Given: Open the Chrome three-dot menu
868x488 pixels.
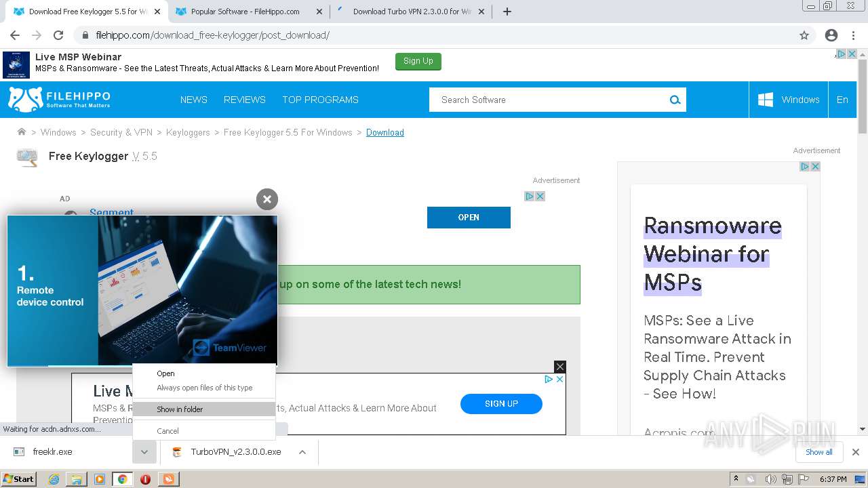Looking at the screenshot, I should click(x=853, y=35).
